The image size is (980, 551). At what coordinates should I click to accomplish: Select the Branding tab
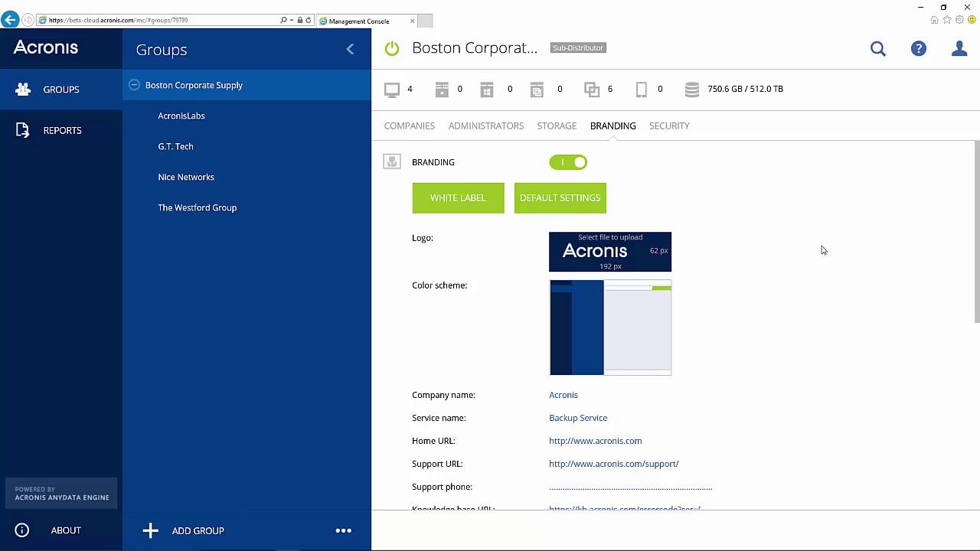(x=613, y=126)
